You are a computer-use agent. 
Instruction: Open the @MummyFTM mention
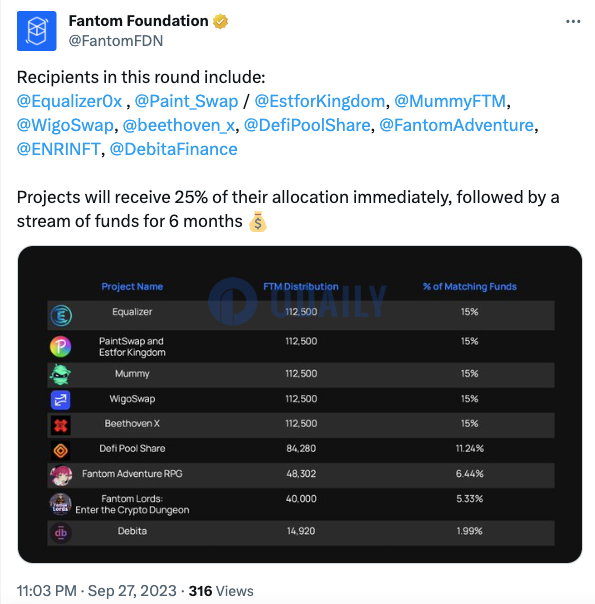point(450,101)
